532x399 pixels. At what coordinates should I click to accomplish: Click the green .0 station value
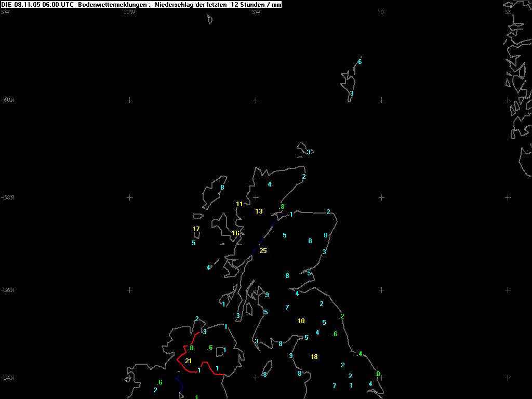point(378,374)
